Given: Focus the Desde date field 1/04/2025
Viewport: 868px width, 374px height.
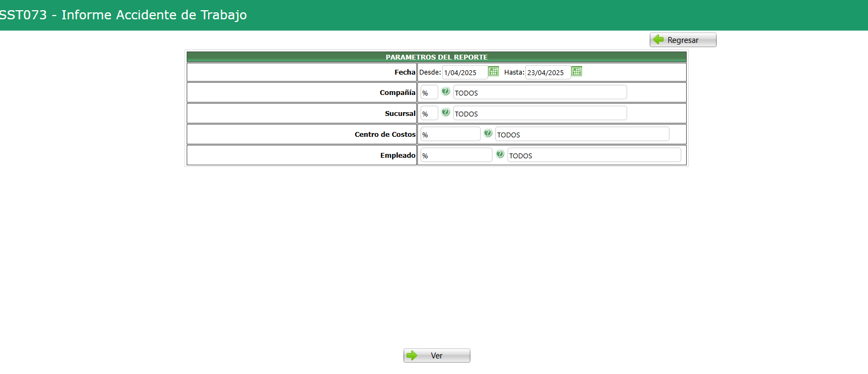Looking at the screenshot, I should [465, 72].
